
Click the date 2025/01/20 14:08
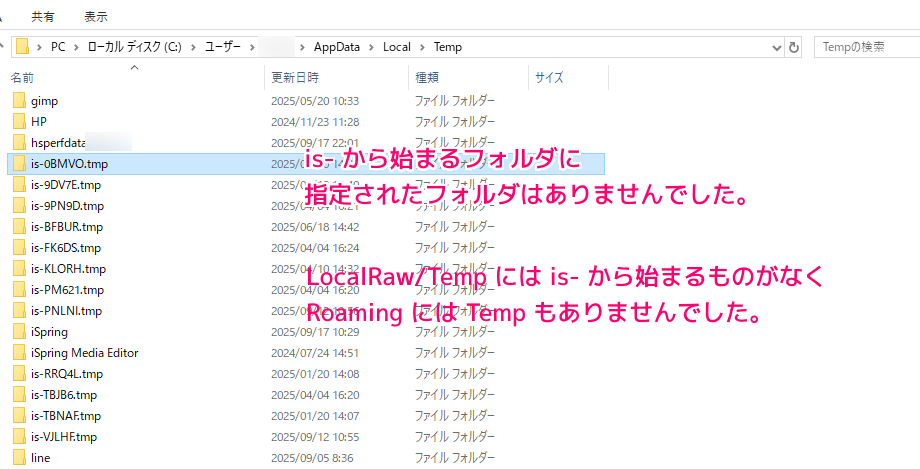coord(315,374)
